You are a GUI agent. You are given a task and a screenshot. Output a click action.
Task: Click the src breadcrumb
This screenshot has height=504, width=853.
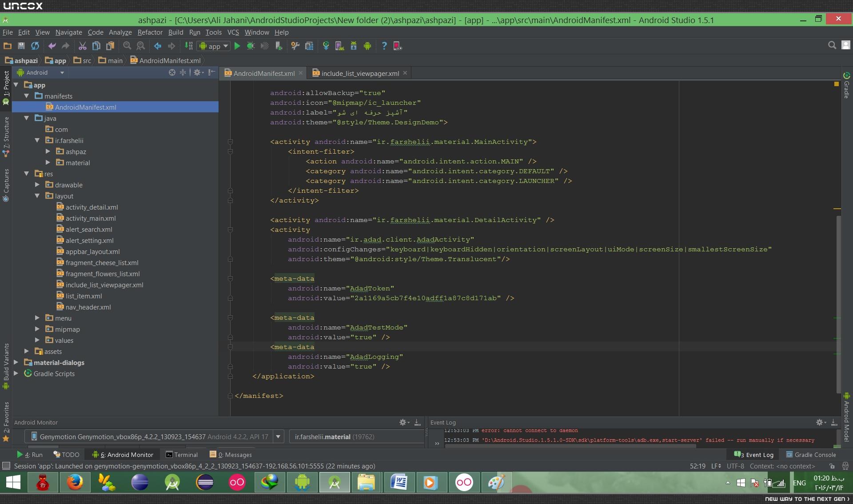click(x=83, y=60)
